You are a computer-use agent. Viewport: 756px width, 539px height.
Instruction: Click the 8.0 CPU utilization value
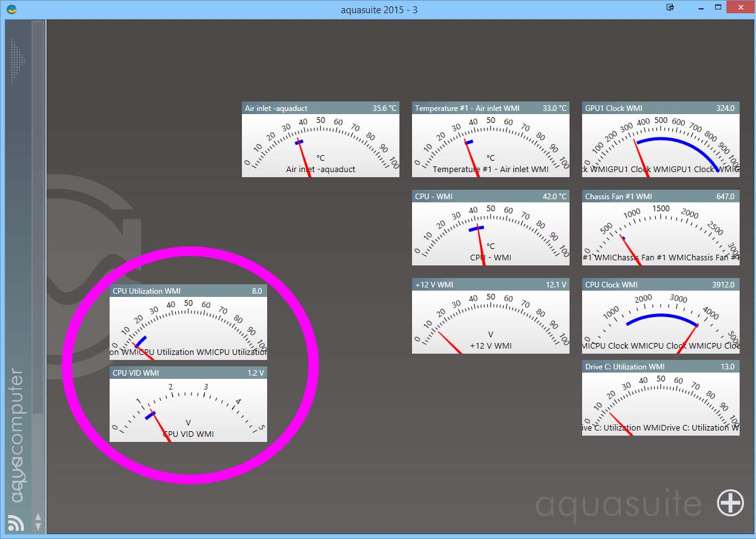click(x=257, y=291)
